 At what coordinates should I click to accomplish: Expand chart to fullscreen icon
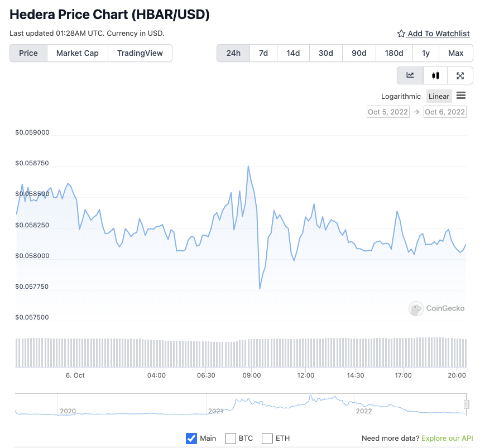click(x=460, y=75)
